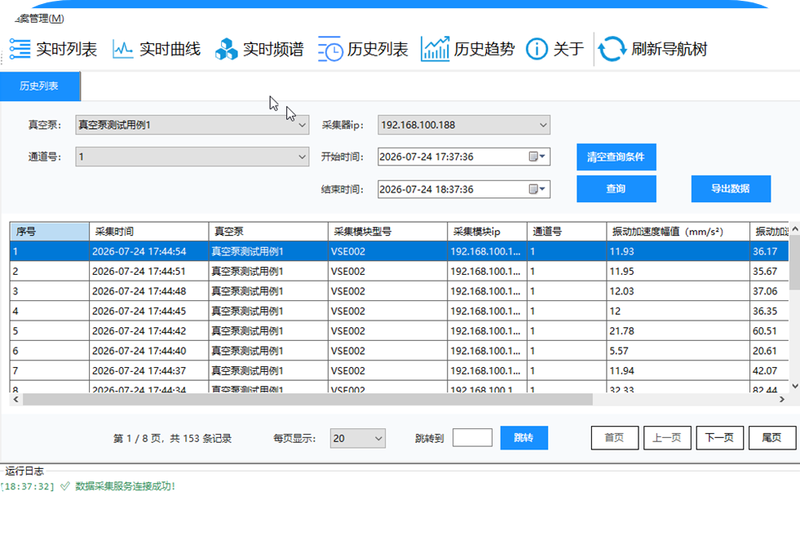Select the 历史列表 tab
800x540 pixels.
(40, 86)
